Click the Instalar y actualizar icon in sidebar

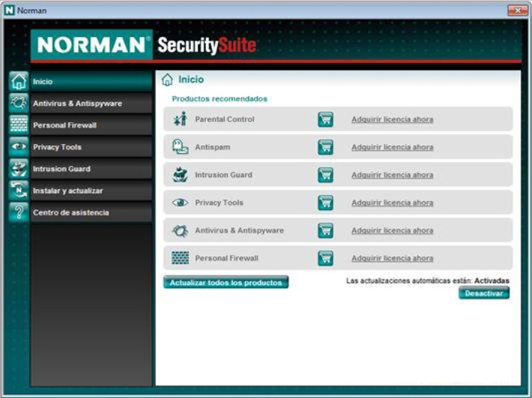(19, 190)
